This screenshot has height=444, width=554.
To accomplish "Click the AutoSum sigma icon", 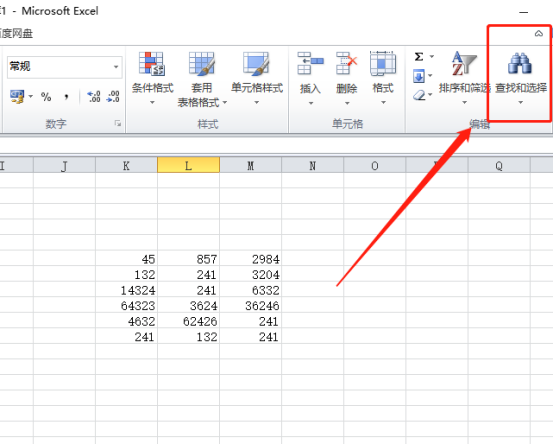I will coord(419,57).
